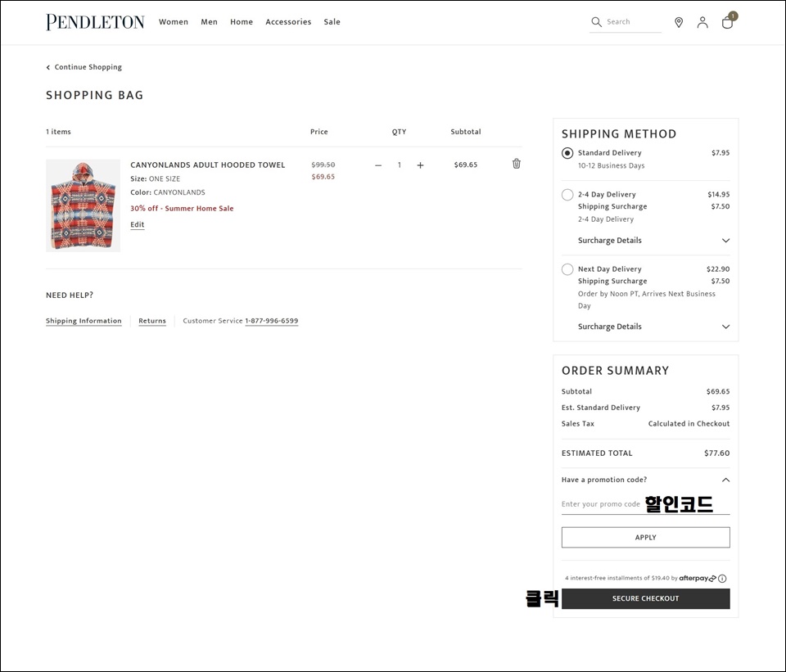Click '10-12 Business Days' text
786x672 pixels.
[611, 165]
